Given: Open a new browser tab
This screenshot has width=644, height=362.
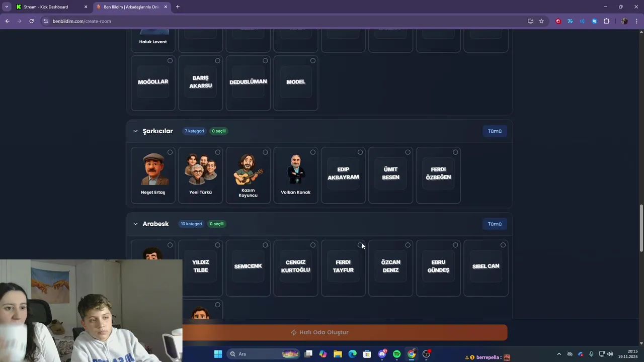Looking at the screenshot, I should click(178, 7).
